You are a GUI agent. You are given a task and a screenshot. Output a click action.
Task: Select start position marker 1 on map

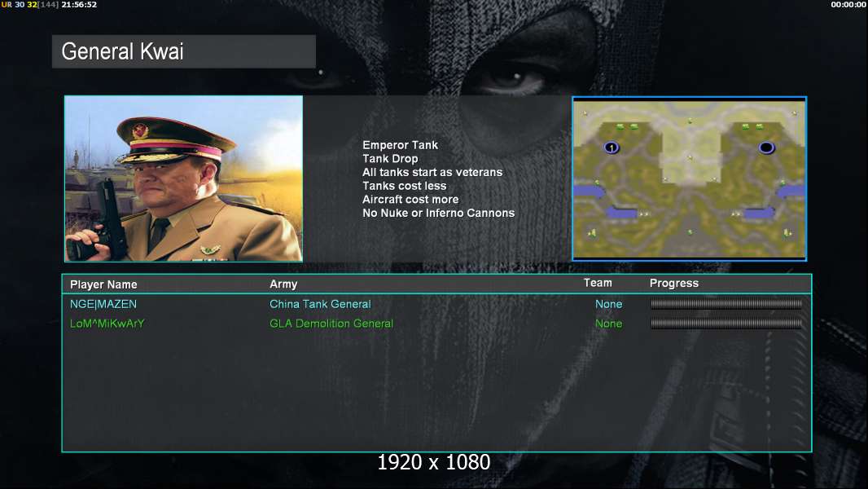point(612,148)
